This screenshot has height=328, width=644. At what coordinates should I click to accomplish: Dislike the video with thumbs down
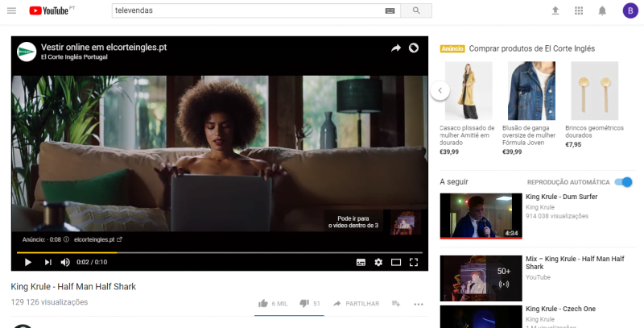pyautogui.click(x=304, y=304)
